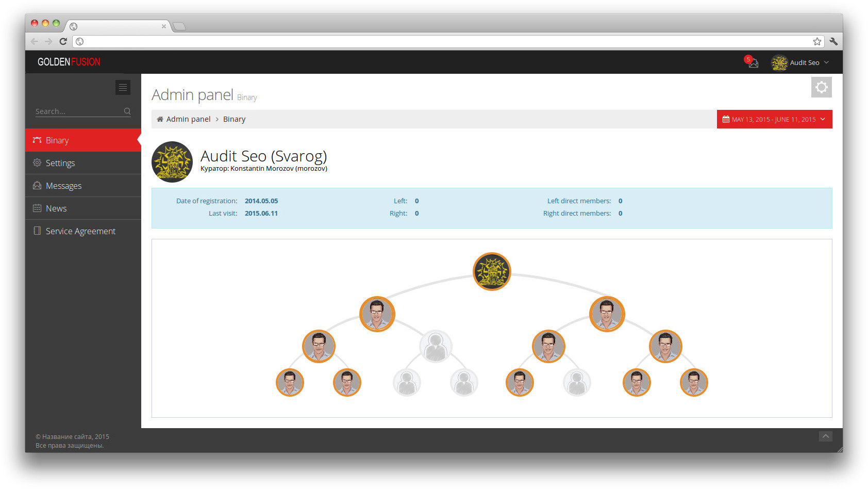Click the scroll-to-top arrow in footer
The width and height of the screenshot is (868, 489).
(x=825, y=436)
